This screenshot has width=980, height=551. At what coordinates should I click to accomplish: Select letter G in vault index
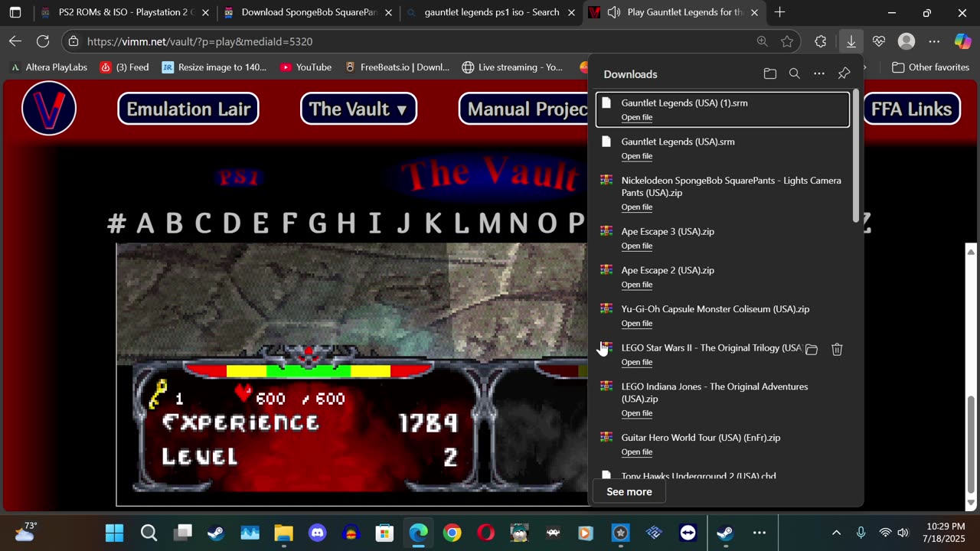click(x=317, y=223)
